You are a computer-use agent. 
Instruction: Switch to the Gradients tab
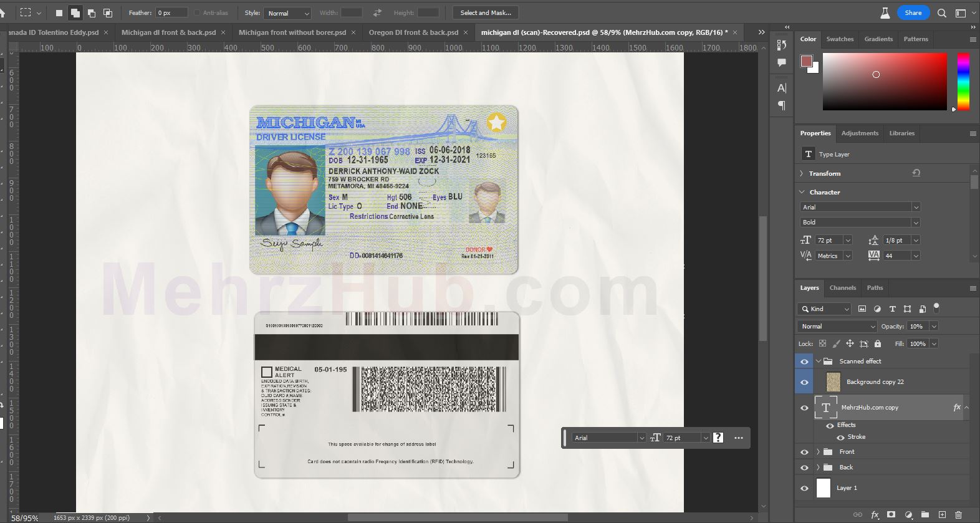pos(878,39)
